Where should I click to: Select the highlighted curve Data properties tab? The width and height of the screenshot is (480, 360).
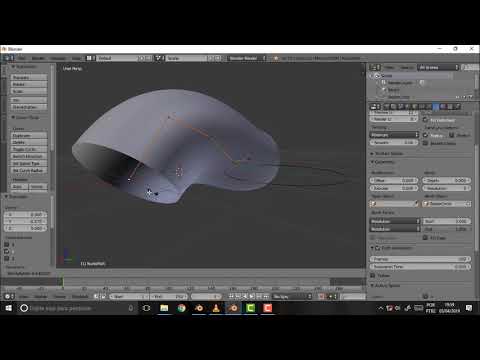point(436,107)
